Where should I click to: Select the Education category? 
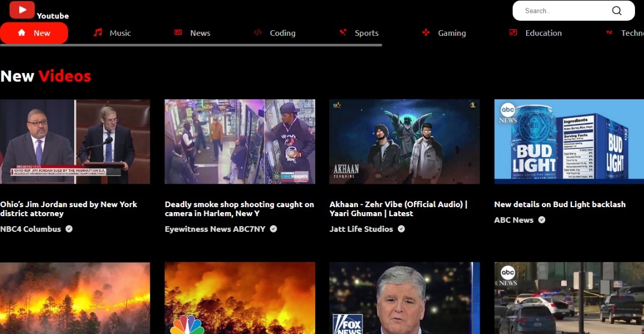(x=535, y=33)
